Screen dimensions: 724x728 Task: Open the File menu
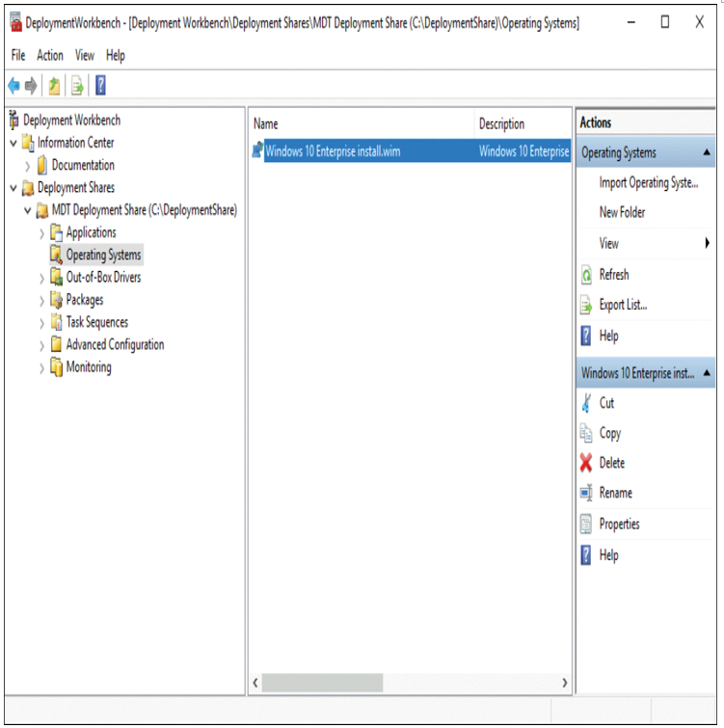coord(18,55)
